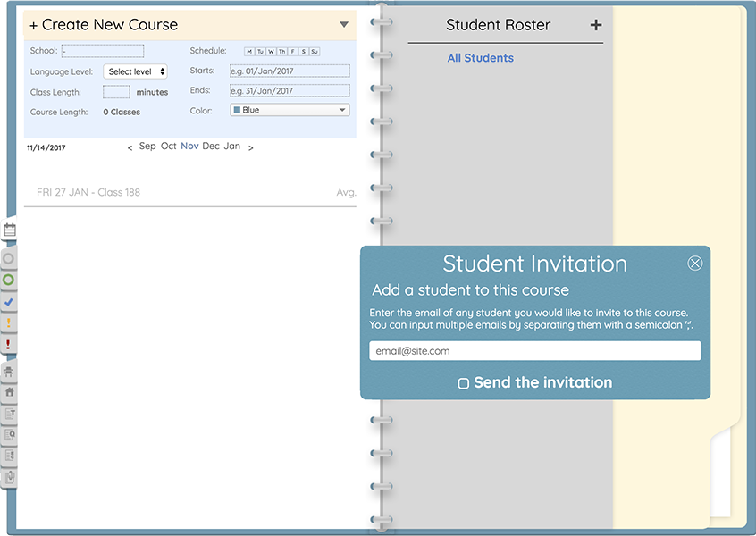This screenshot has height=536, width=756.
Task: Select the yellow exclamation sidebar tab
Action: coord(8,322)
